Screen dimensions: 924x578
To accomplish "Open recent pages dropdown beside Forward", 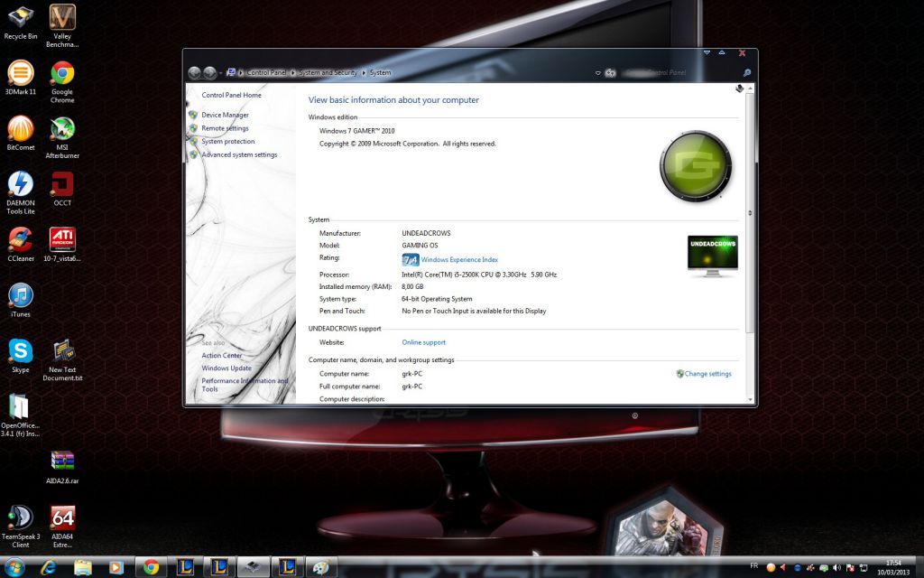I will (x=220, y=73).
